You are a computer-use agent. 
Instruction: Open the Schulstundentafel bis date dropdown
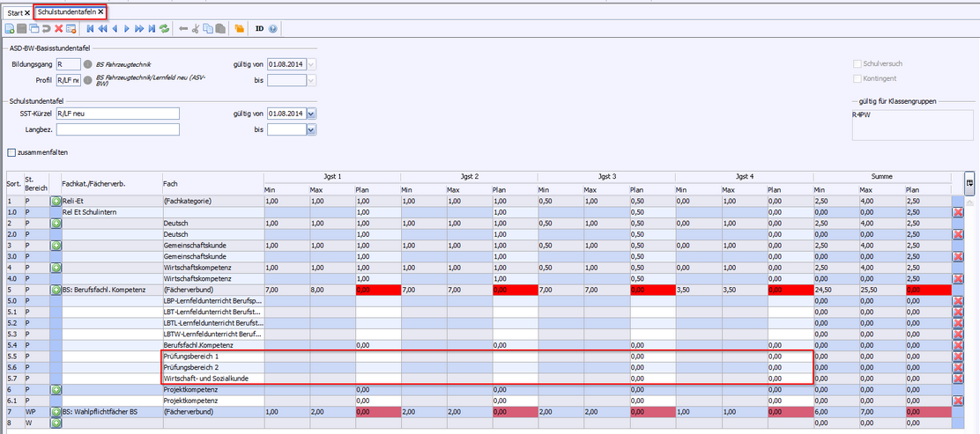311,129
